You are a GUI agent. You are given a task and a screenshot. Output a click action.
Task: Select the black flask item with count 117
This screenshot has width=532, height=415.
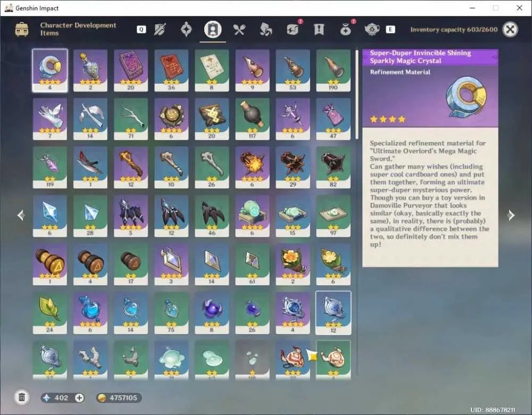click(x=252, y=119)
